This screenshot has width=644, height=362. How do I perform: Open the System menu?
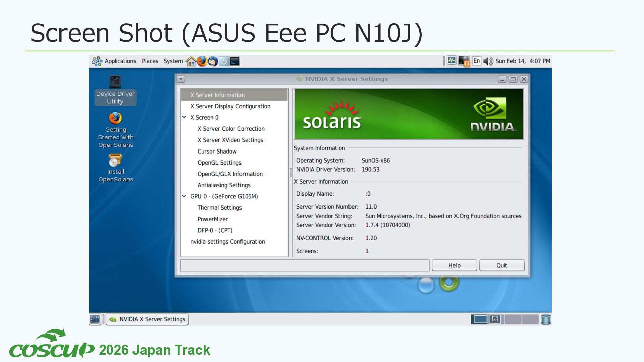coord(173,61)
